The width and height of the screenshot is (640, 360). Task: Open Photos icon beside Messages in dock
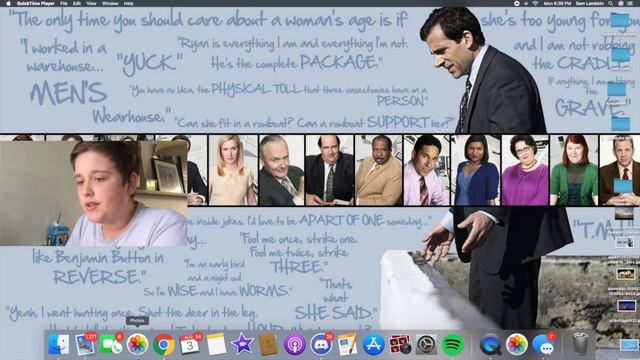point(517,345)
